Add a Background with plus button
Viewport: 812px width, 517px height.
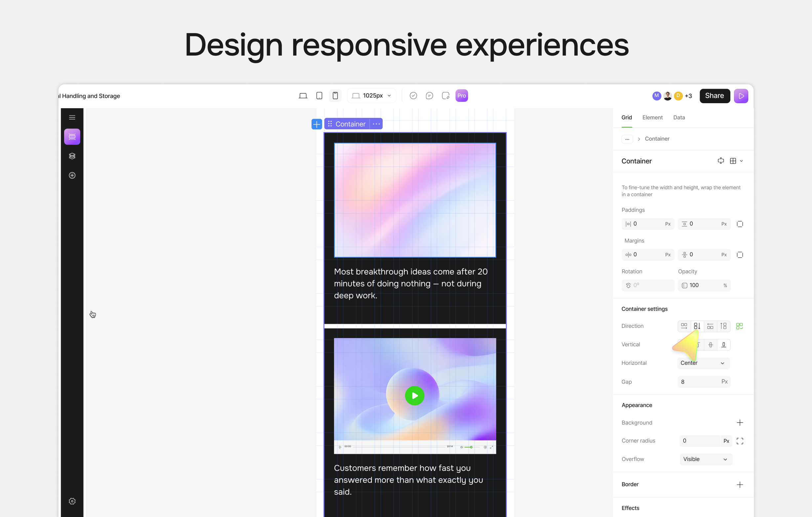click(x=740, y=423)
